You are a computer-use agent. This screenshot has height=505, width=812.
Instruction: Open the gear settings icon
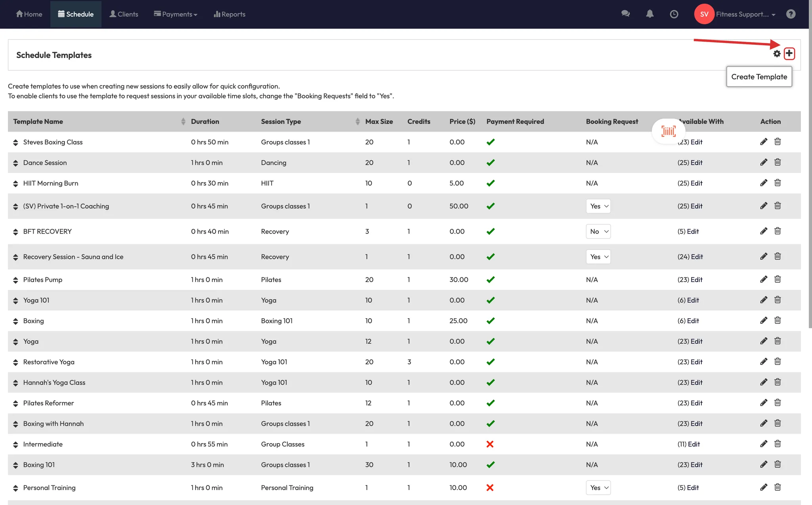[777, 54]
